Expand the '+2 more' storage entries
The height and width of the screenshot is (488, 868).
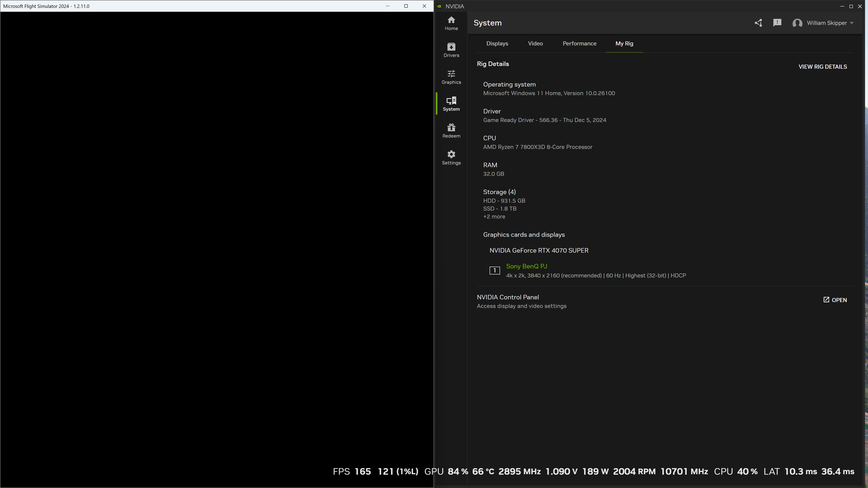pos(494,217)
